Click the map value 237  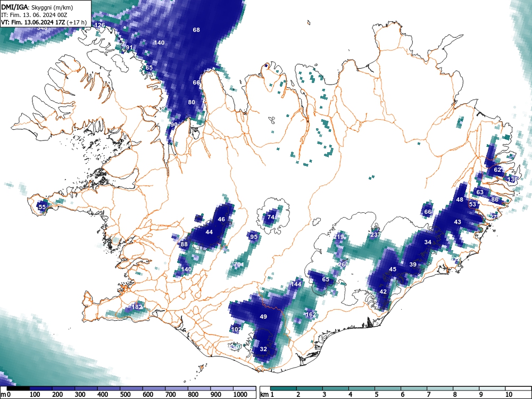(x=375, y=235)
